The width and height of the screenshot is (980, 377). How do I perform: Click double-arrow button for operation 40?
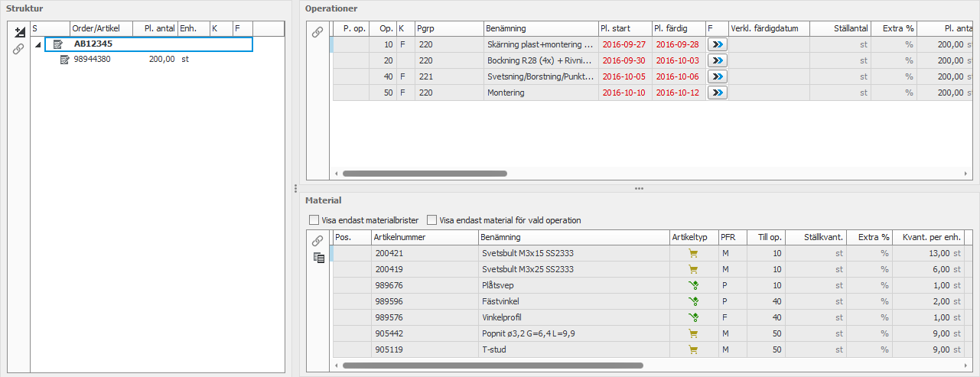coord(717,76)
